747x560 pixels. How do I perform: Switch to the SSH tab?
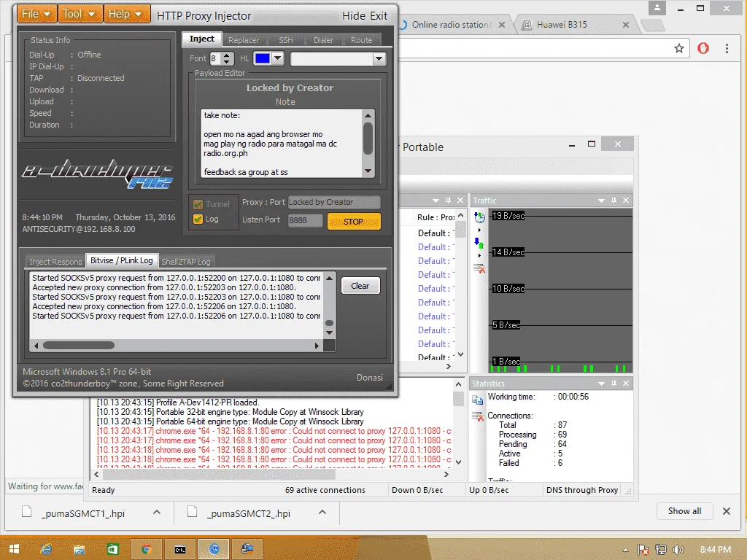coord(286,40)
